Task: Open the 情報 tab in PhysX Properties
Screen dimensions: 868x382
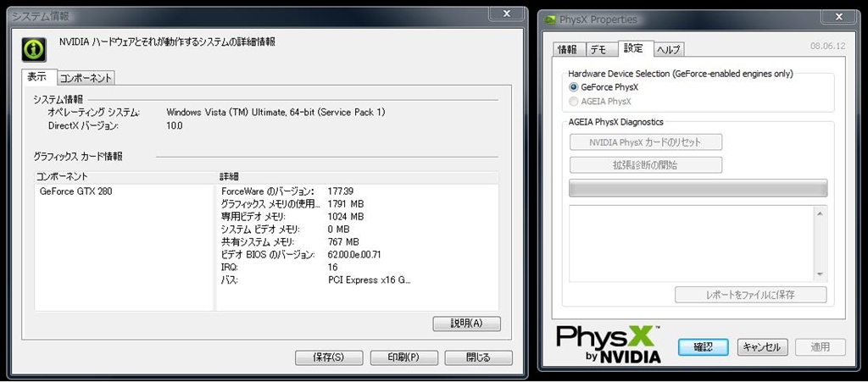Action: [x=567, y=49]
